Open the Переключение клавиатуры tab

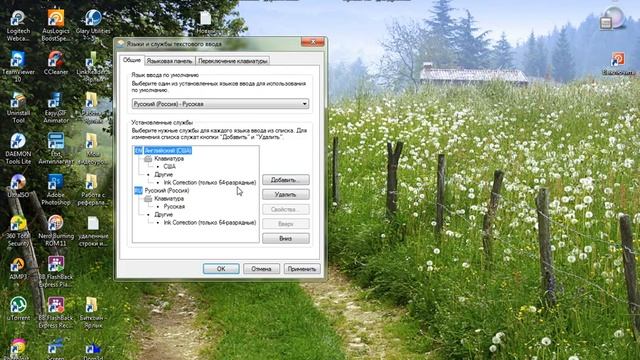(233, 61)
